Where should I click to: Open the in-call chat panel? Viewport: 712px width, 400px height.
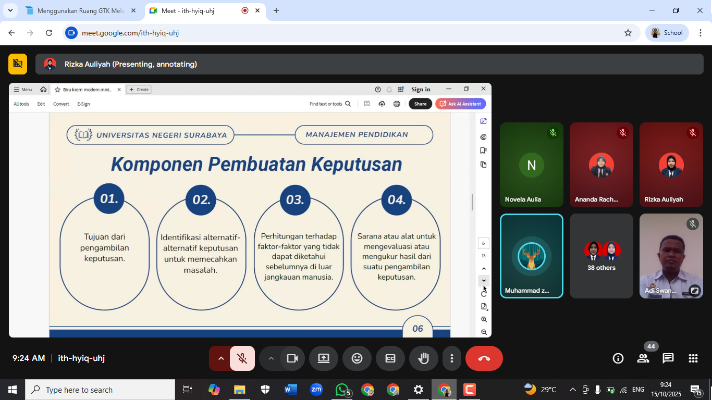click(x=667, y=358)
